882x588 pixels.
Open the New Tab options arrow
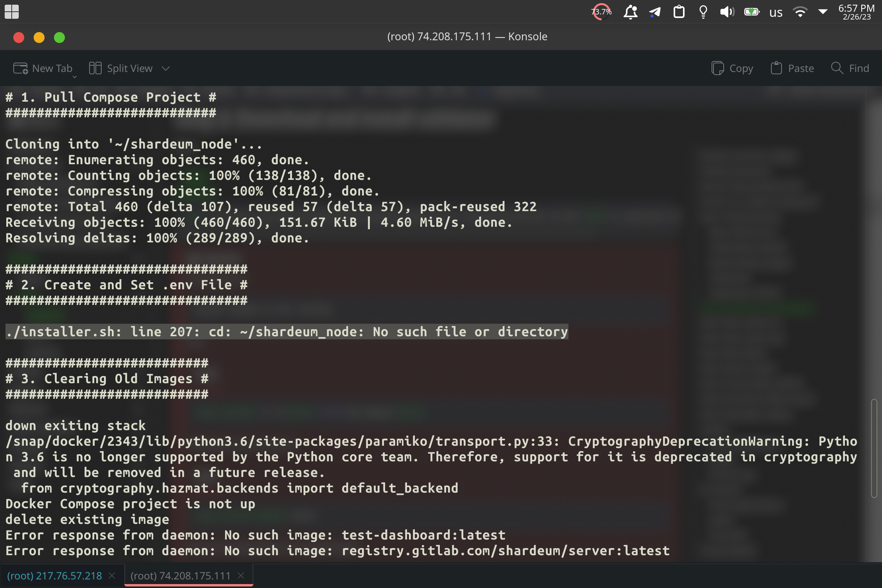coord(74,77)
